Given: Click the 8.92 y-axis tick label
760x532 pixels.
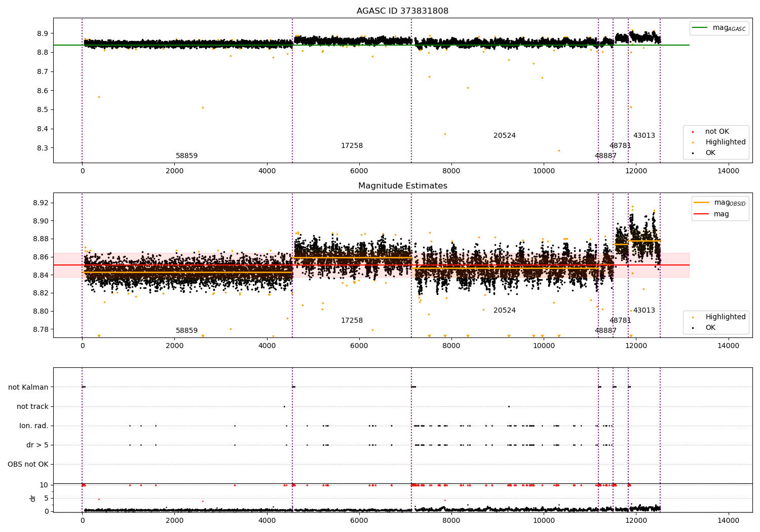Looking at the screenshot, I should [41, 203].
